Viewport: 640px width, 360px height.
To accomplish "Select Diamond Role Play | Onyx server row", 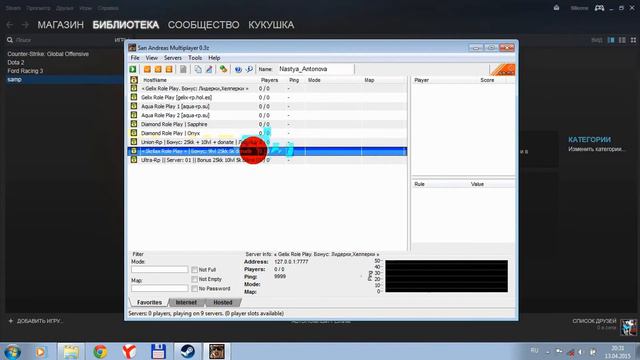I will click(267, 133).
